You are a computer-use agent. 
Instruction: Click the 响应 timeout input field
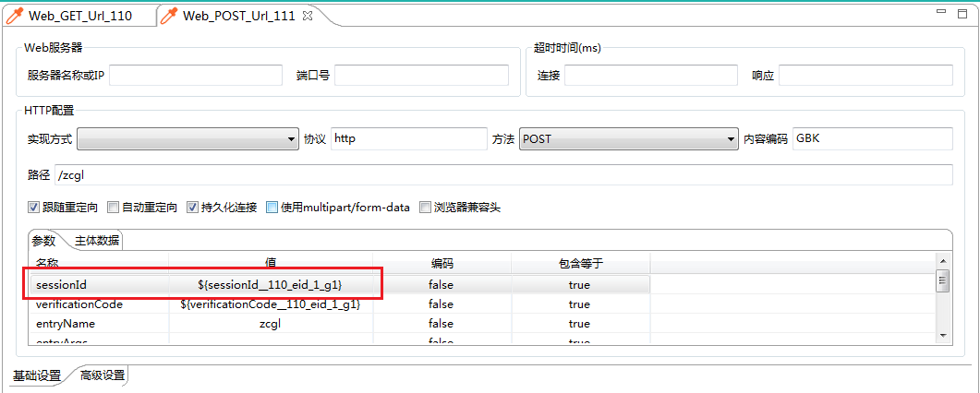point(865,76)
